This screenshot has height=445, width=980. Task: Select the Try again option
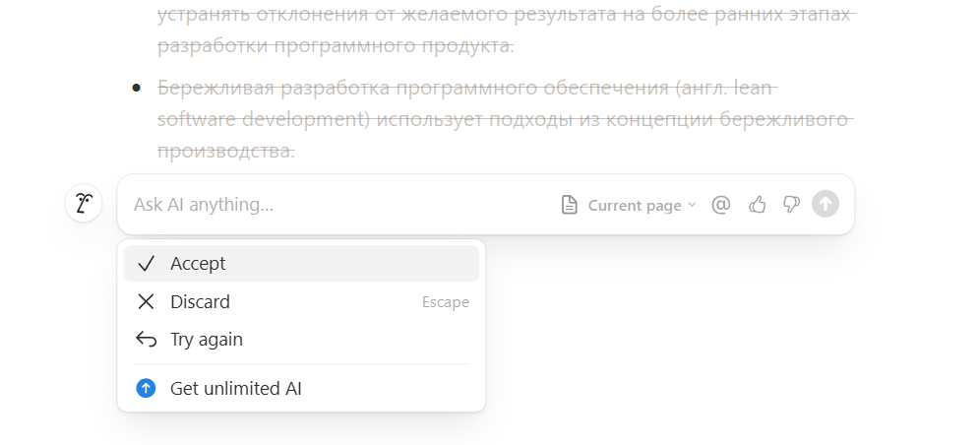coord(207,340)
